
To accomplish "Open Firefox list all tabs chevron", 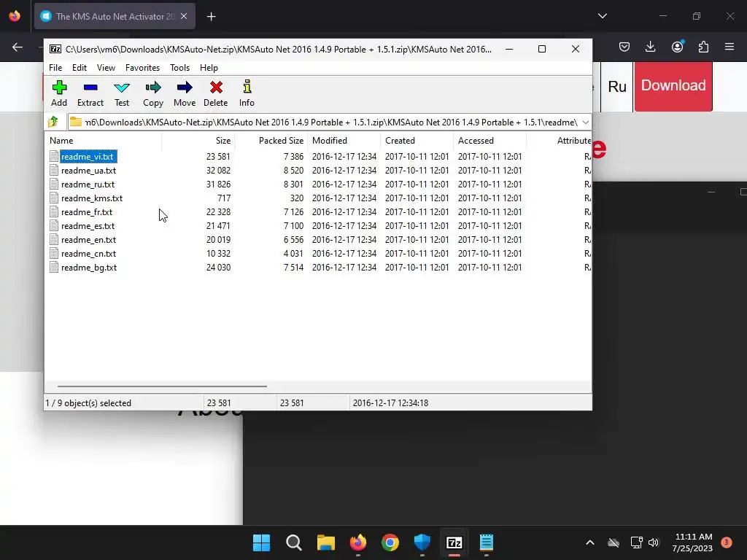I will [x=602, y=16].
